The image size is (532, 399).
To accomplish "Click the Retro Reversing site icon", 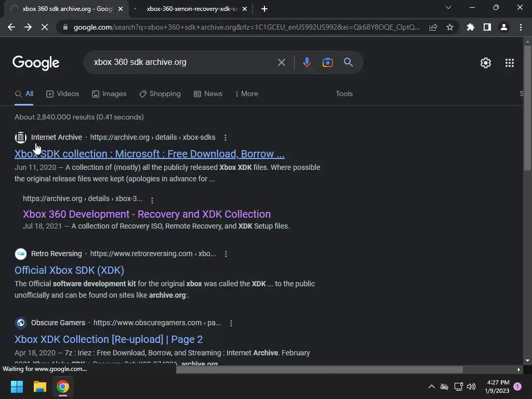I will click(x=21, y=254).
